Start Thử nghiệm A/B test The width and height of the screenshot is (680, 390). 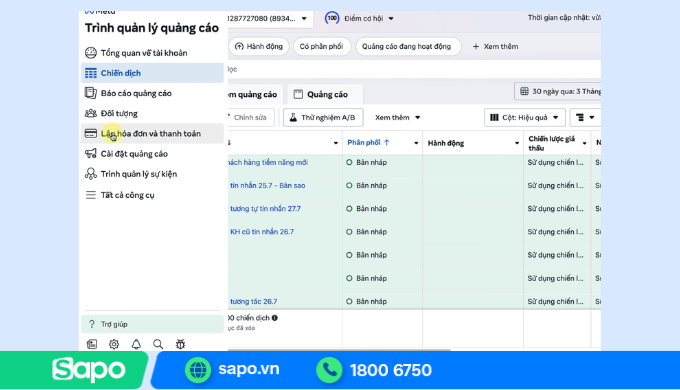click(x=323, y=118)
